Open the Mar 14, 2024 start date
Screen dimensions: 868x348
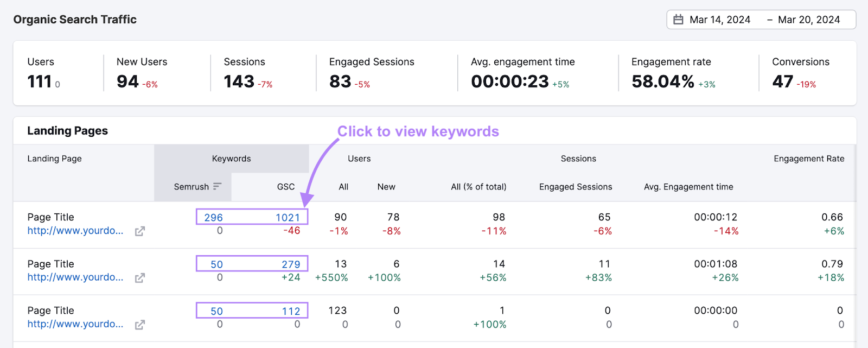[719, 20]
